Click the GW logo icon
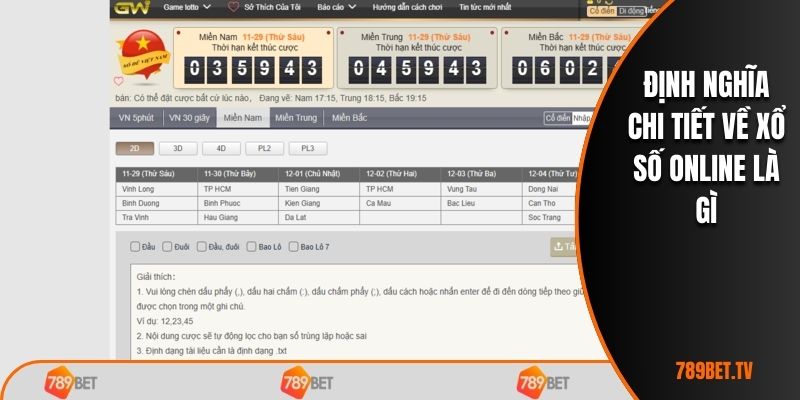800x400 pixels. [x=132, y=8]
